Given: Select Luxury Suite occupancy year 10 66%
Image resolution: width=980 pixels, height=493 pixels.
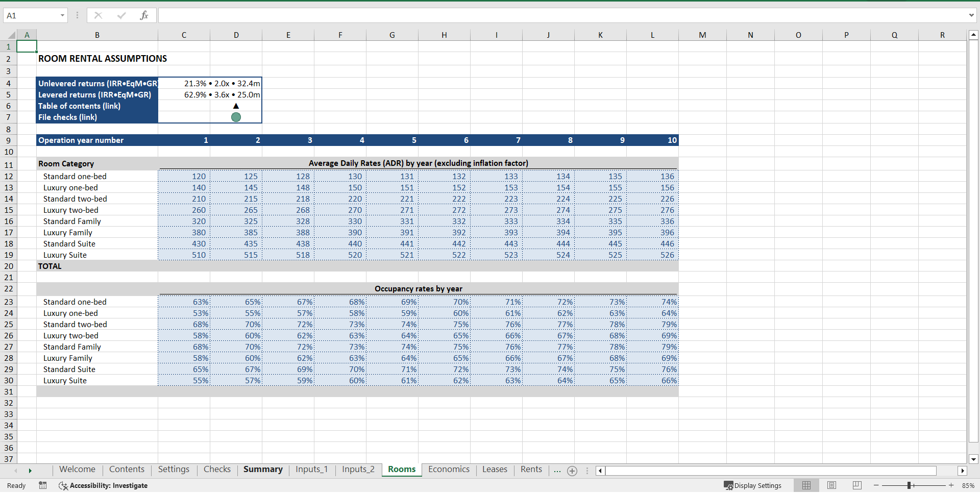Looking at the screenshot, I should click(652, 380).
